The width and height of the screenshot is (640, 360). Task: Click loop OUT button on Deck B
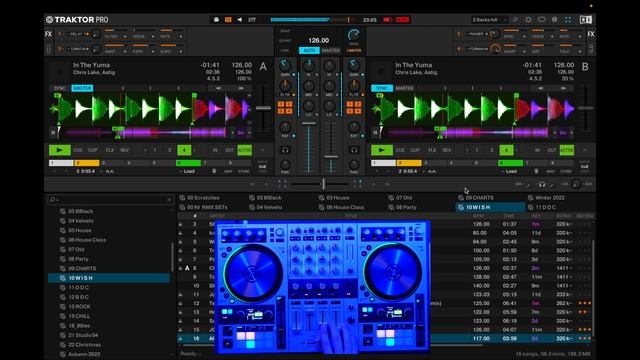(x=552, y=150)
